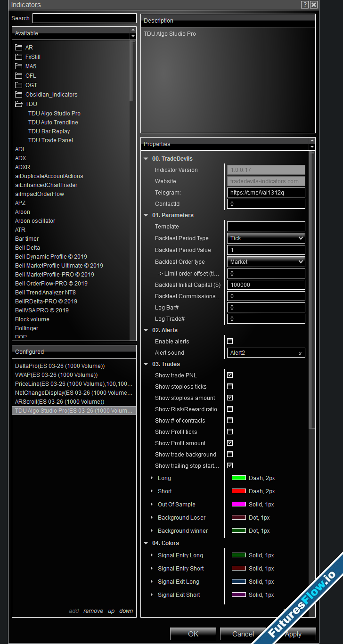Select VWAP in the Configured list
The width and height of the screenshot is (343, 644).
pyautogui.click(x=56, y=375)
